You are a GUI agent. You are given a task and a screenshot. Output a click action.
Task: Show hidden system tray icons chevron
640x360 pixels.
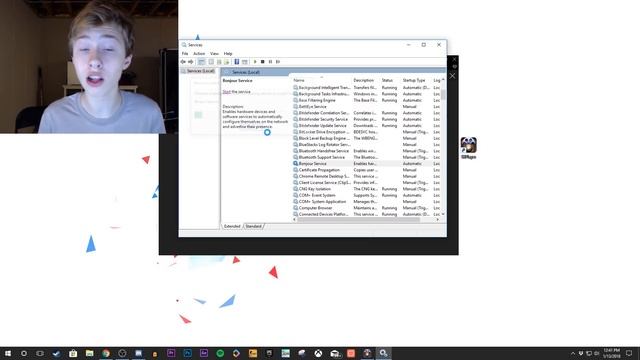tap(573, 353)
